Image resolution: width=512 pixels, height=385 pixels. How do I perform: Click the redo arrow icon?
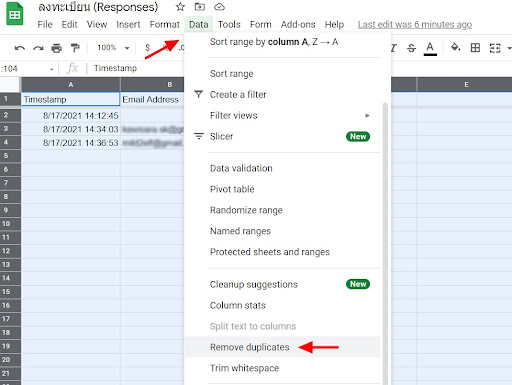point(38,48)
